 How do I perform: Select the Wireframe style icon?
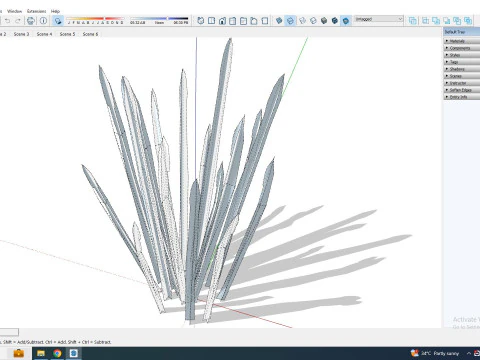coord(302,21)
